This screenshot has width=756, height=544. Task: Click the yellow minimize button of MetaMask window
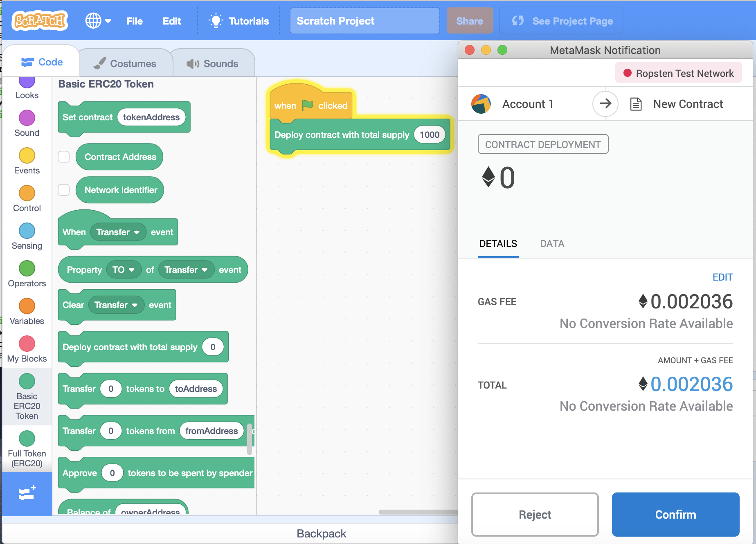click(x=486, y=50)
